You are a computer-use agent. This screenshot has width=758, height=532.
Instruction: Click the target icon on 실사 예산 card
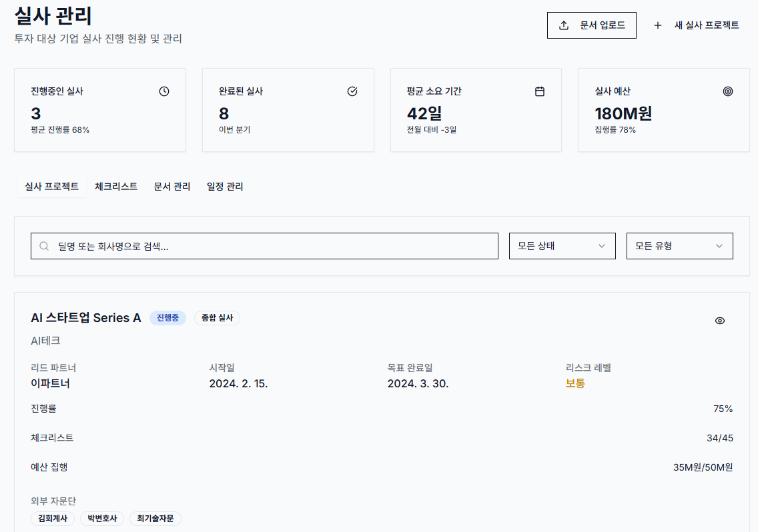pos(727,91)
